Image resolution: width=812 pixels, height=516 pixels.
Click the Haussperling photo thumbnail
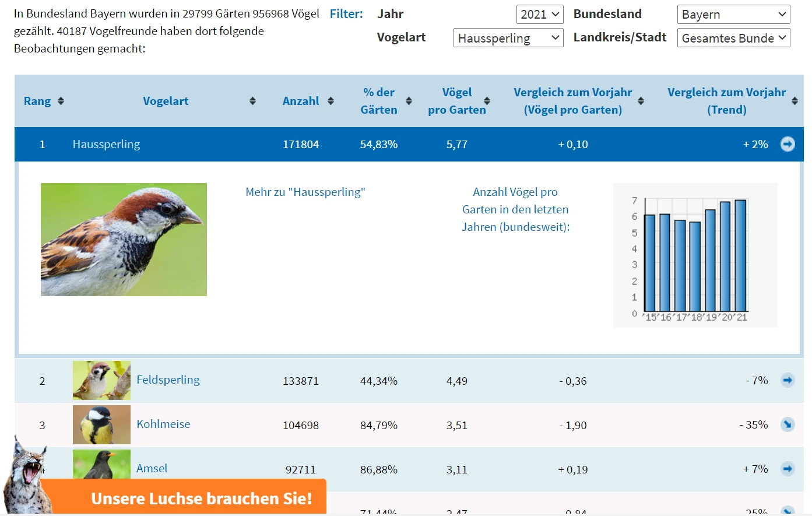124,240
